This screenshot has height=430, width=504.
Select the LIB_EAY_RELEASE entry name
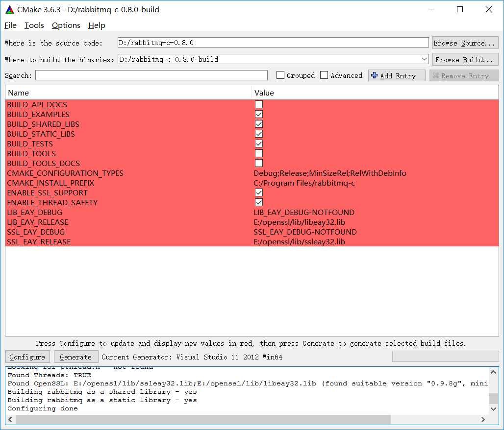pos(38,222)
